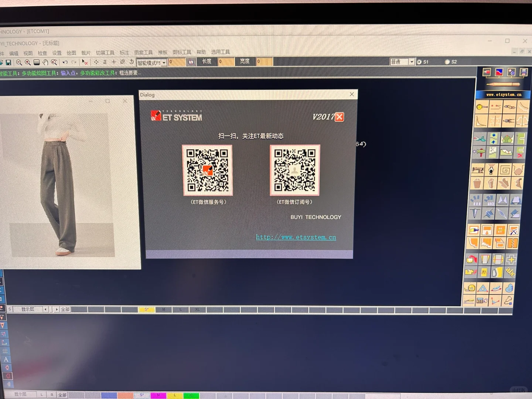Open the 裁片 menu
Viewport: 532px width, 399px height.
click(86, 53)
